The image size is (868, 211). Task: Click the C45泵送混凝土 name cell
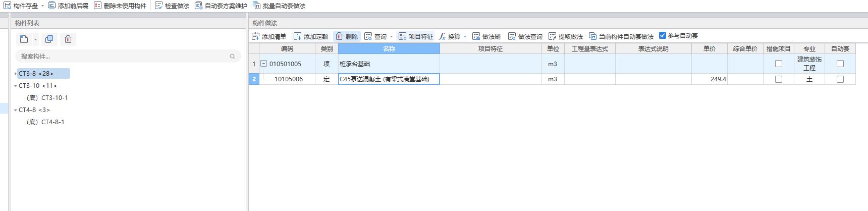point(389,79)
